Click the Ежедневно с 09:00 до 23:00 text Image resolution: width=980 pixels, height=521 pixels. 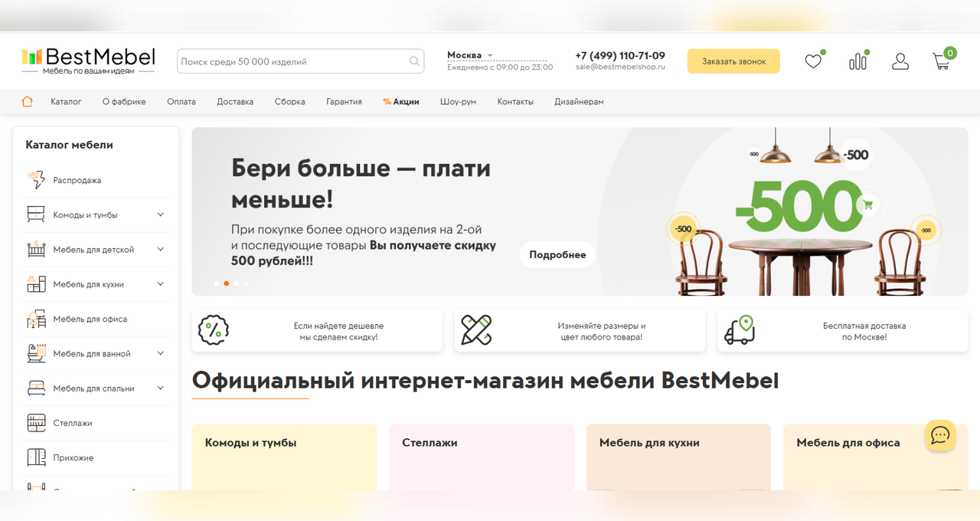click(500, 67)
